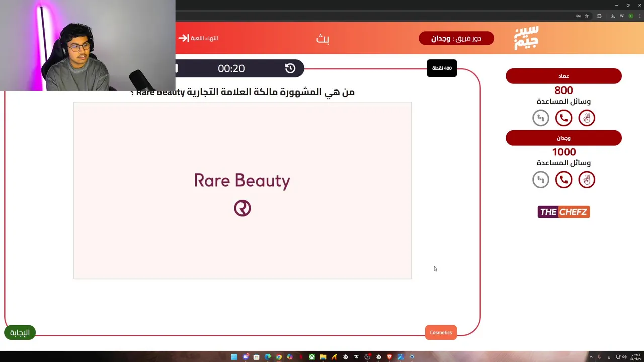Open the green browser profile avatar
Viewport: 644px width, 362px height.
[631, 16]
